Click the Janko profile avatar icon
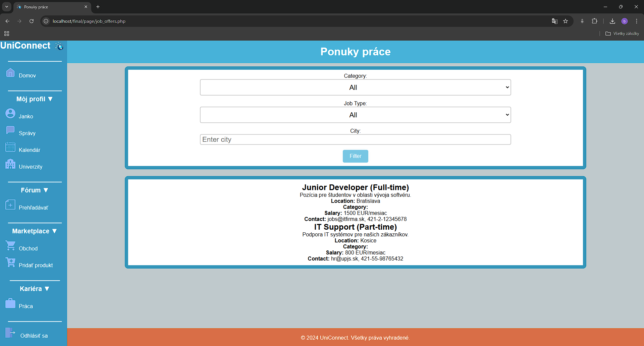This screenshot has height=346, width=644. (10, 113)
